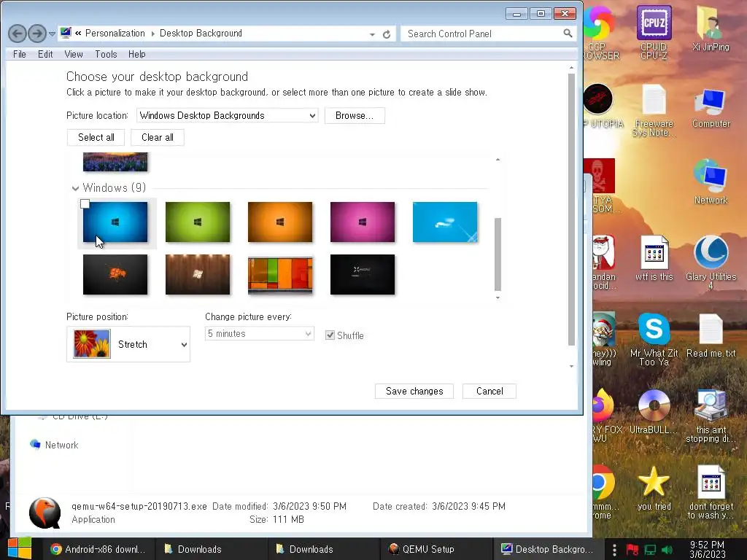
Task: Click wallpaper list scrollbar thumb
Action: [498, 254]
